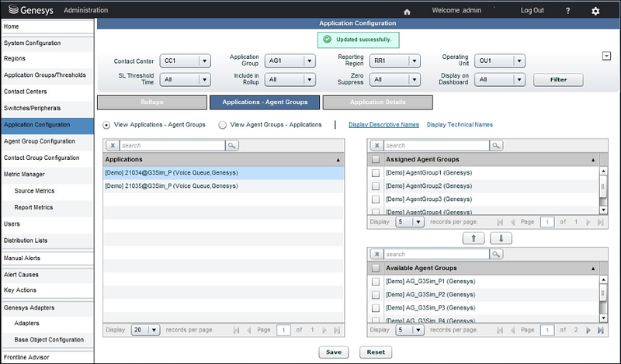Screen dimensions: 621x364
Task: Open the Reporting Region dropdown
Action: click(395, 61)
